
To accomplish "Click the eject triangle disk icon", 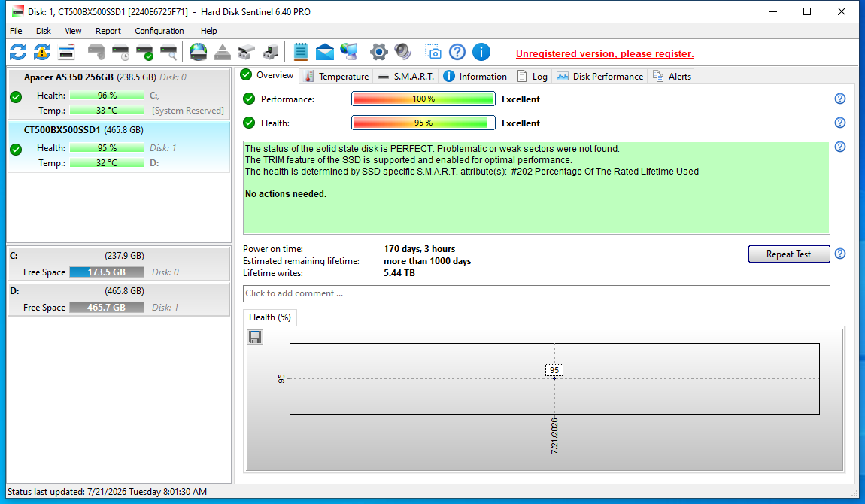I will click(x=223, y=53).
